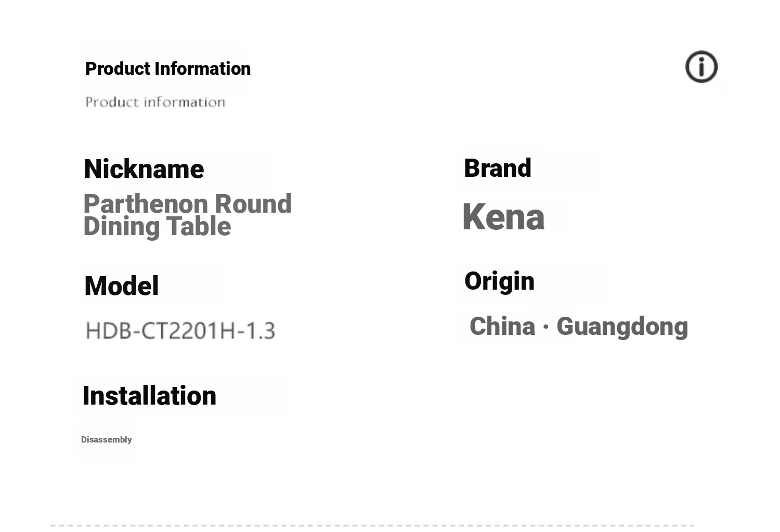
Task: Select the Nickname label
Action: click(144, 169)
